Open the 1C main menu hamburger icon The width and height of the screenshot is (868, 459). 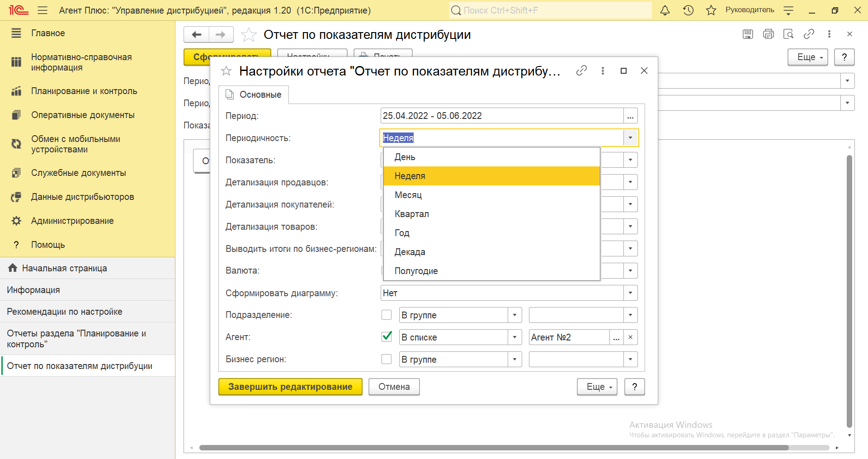click(x=42, y=10)
